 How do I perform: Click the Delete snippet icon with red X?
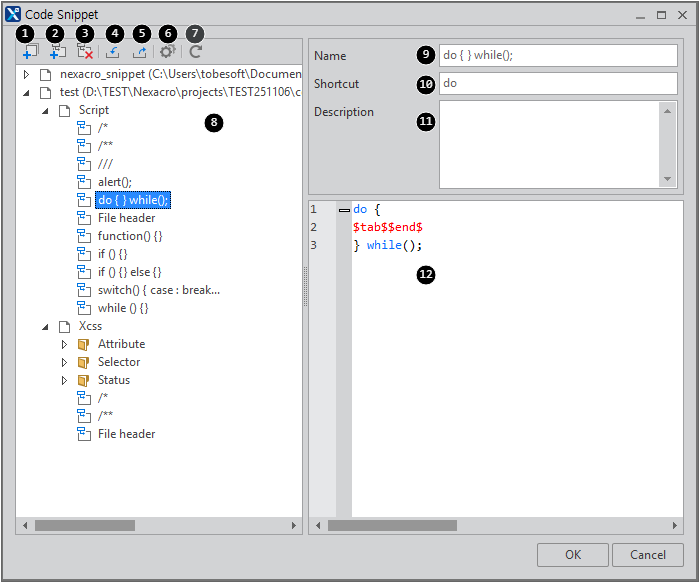tap(86, 52)
